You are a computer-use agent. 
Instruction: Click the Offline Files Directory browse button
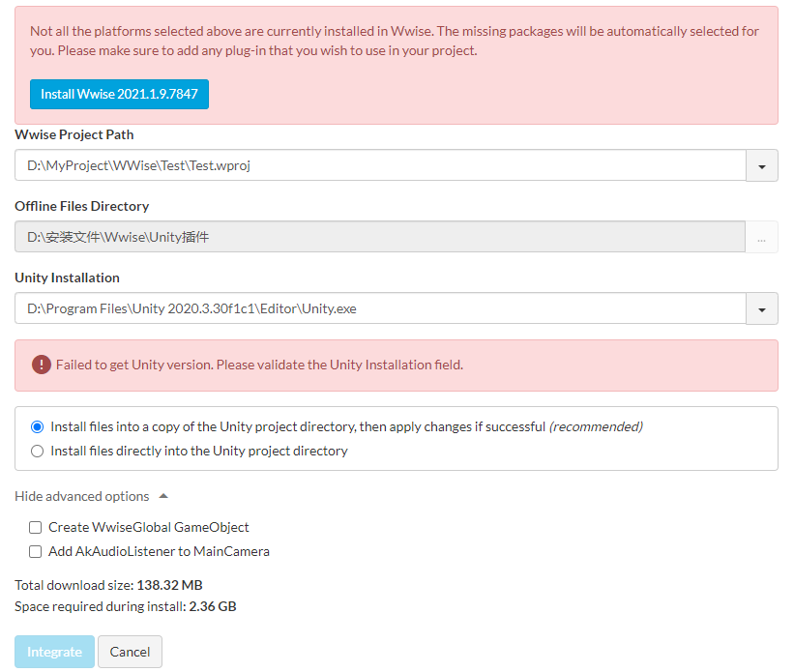(x=762, y=237)
